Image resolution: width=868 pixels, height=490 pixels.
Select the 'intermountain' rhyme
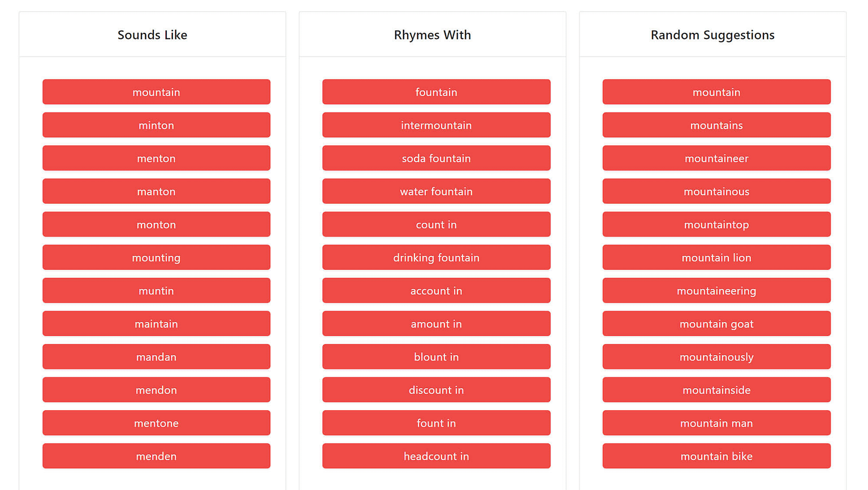(x=436, y=125)
